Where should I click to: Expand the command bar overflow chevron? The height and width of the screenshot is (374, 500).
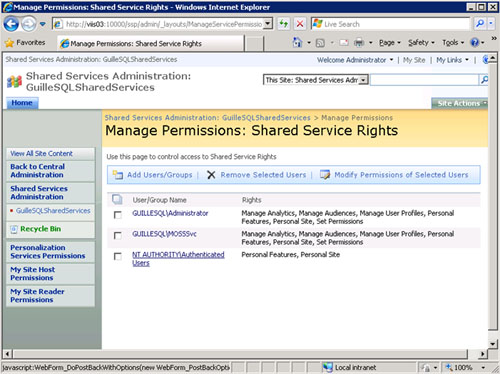pos(494,39)
